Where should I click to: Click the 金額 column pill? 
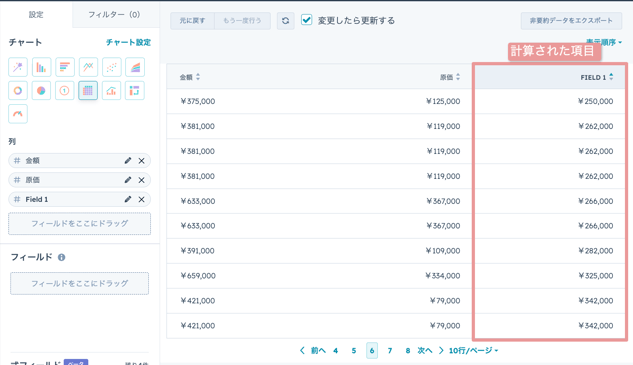(80, 161)
